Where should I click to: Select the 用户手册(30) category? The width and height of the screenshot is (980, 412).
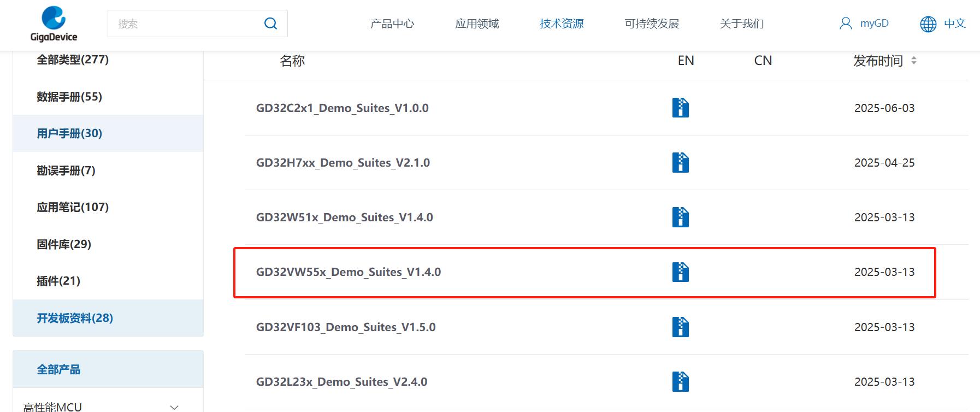69,133
